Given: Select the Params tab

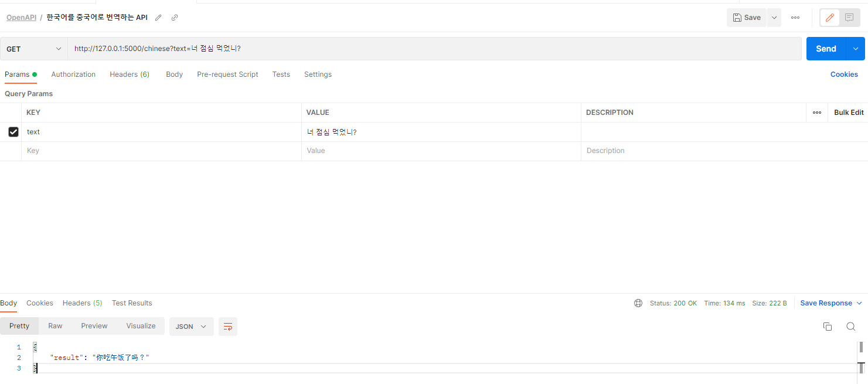Looking at the screenshot, I should (x=21, y=74).
